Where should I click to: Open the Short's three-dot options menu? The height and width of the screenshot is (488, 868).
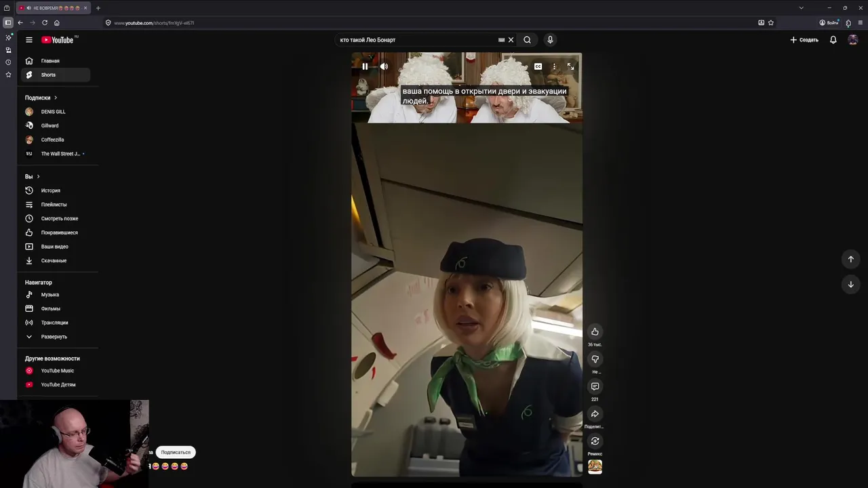(x=554, y=66)
